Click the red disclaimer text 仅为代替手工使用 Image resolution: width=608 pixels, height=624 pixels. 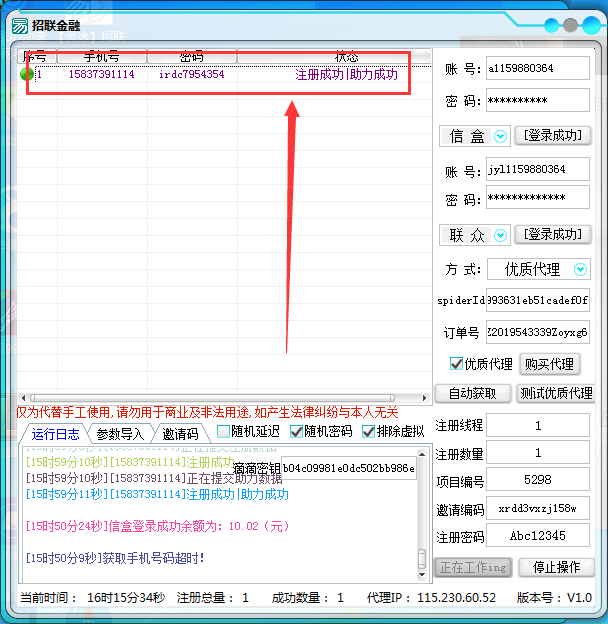coord(207,412)
